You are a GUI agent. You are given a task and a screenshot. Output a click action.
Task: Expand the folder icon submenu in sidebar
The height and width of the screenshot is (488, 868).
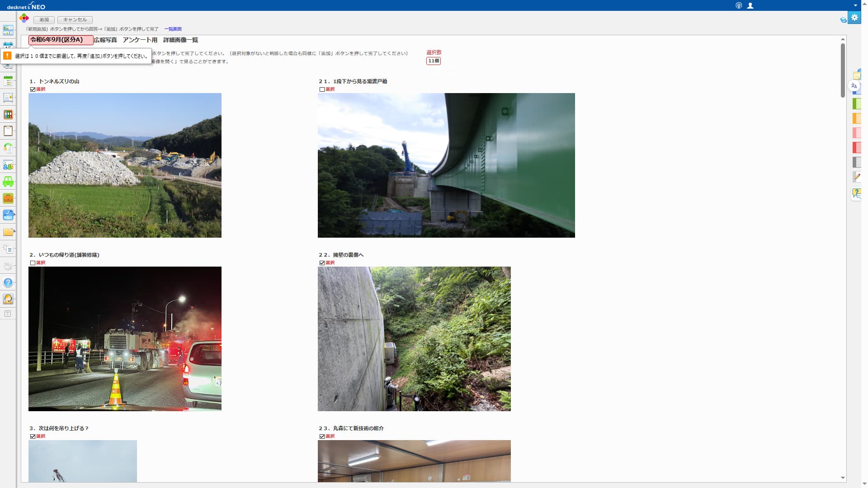[x=14, y=231]
